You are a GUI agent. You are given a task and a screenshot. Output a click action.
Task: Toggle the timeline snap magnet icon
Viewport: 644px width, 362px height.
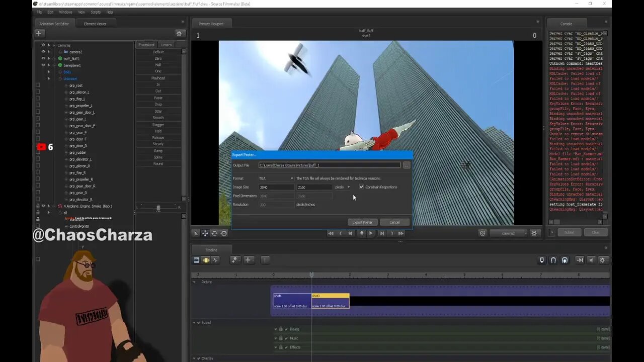(x=553, y=260)
